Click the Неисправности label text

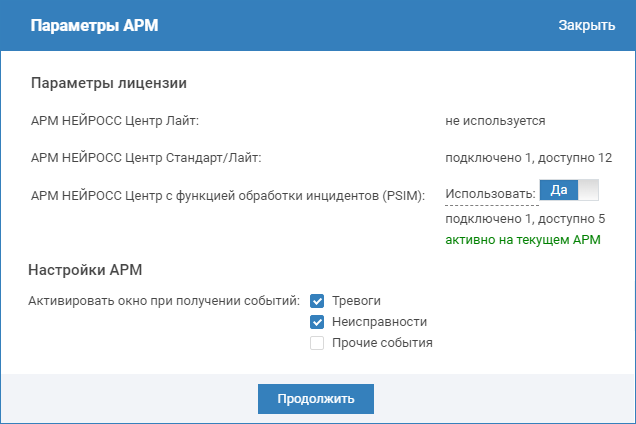(379, 322)
